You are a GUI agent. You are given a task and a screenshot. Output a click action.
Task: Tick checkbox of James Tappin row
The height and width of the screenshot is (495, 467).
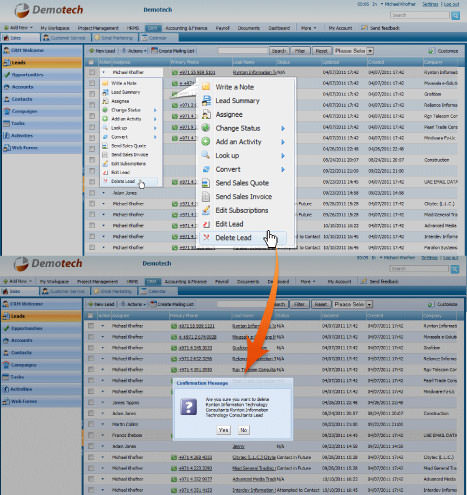pyautogui.click(x=91, y=402)
